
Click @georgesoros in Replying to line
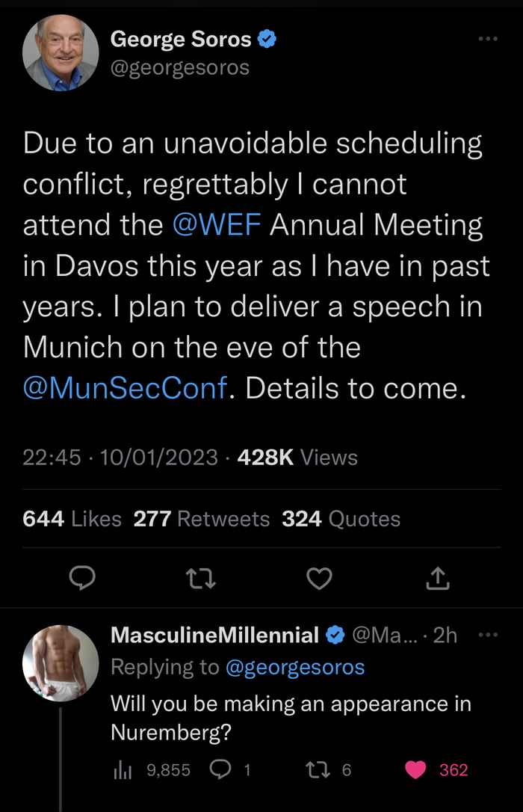tap(294, 667)
